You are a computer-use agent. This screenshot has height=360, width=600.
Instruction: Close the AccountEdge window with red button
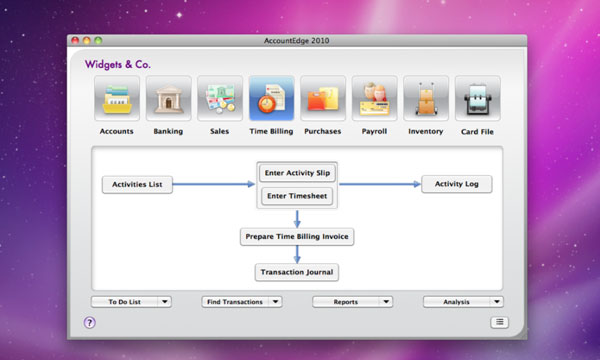coord(75,40)
